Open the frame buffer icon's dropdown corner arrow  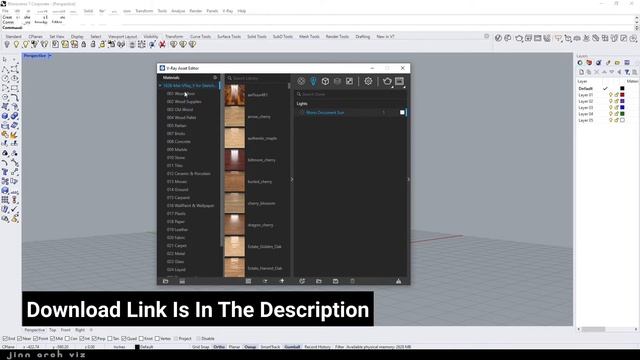pyautogui.click(x=404, y=87)
